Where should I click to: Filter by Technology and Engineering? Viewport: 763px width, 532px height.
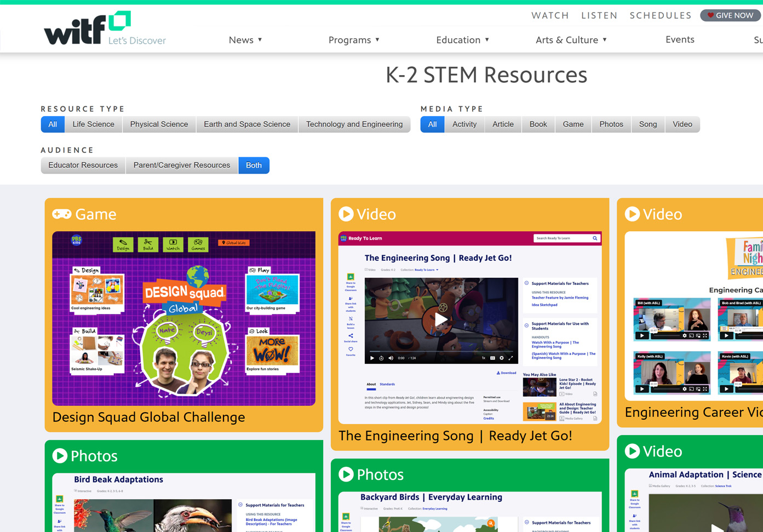pyautogui.click(x=354, y=124)
